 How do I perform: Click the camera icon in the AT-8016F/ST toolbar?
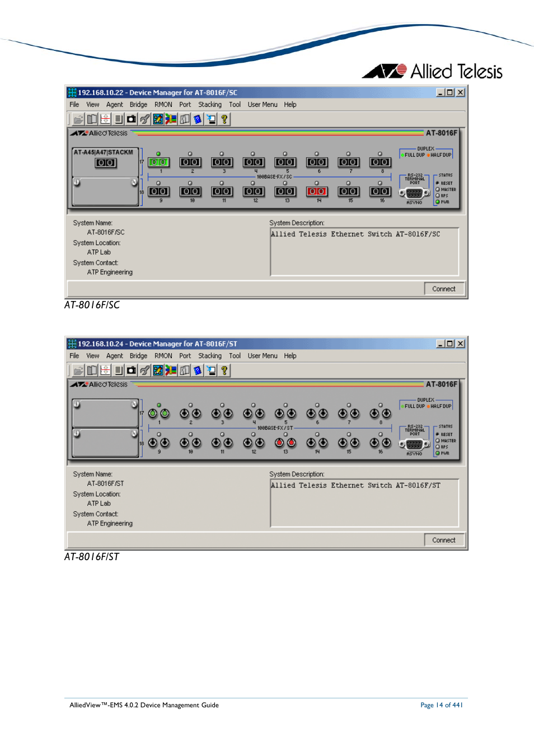[x=132, y=370]
